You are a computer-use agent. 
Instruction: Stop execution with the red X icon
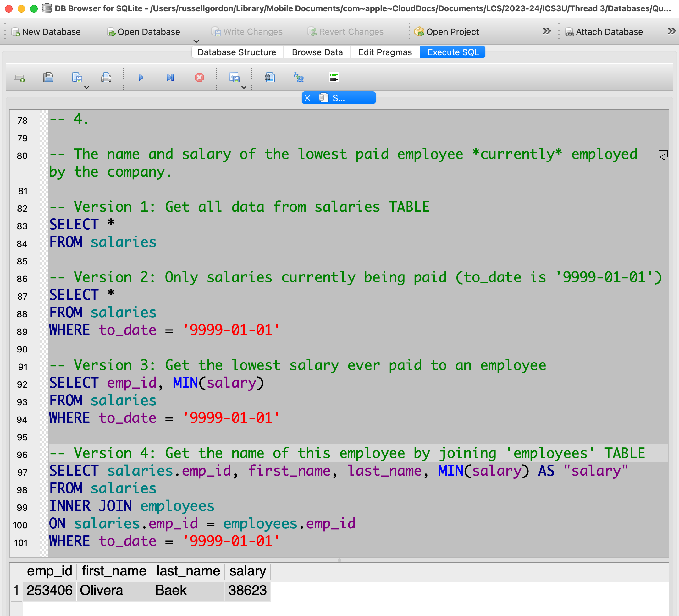pos(199,78)
